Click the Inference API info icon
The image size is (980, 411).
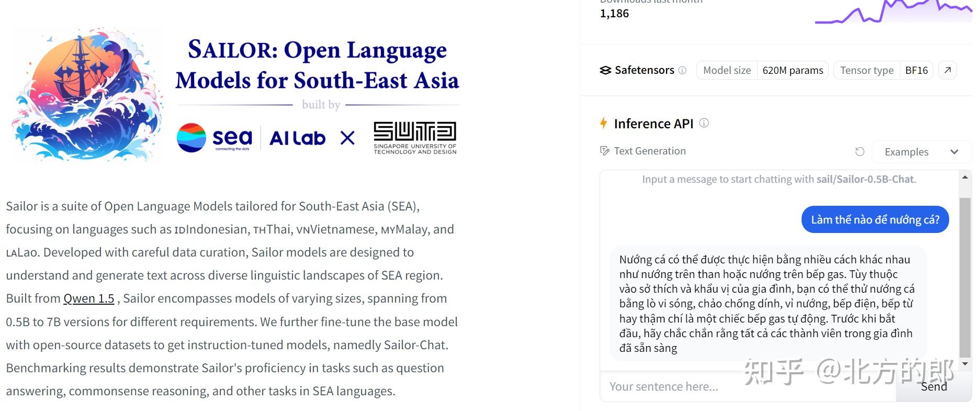pos(704,123)
